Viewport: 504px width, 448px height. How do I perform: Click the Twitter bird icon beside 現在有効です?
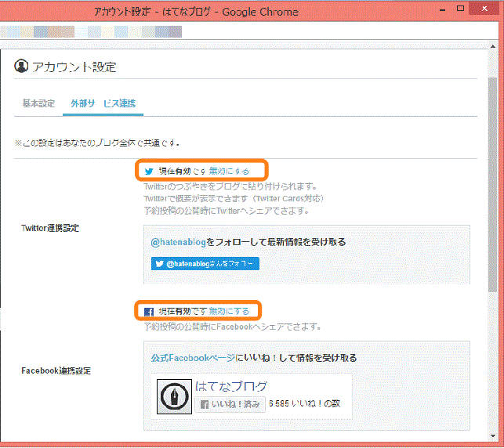click(149, 172)
